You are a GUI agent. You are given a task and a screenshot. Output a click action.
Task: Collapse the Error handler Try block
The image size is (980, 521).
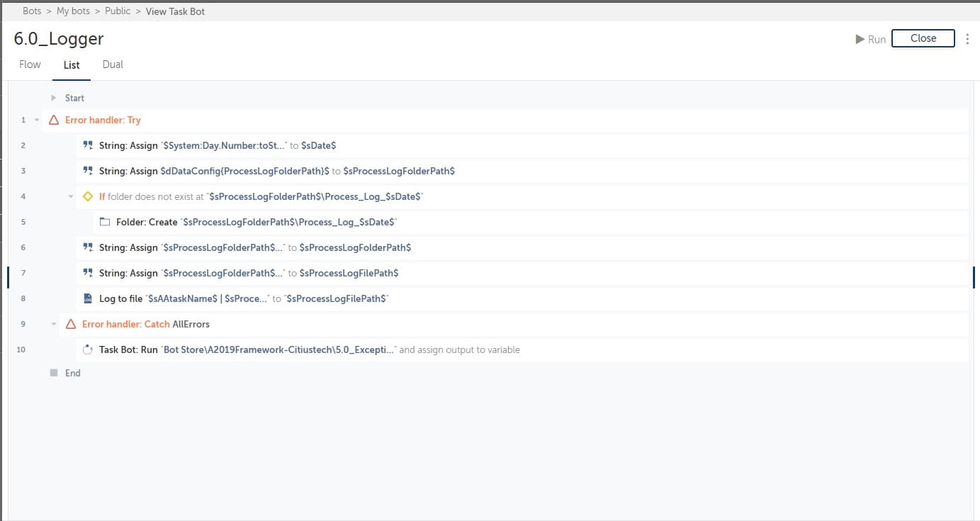click(x=37, y=121)
